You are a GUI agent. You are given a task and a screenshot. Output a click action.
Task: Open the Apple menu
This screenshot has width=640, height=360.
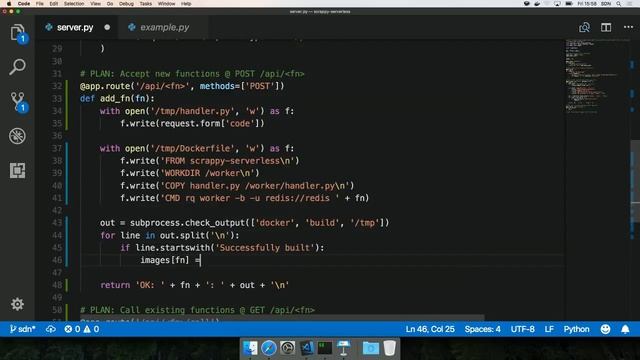9,4
